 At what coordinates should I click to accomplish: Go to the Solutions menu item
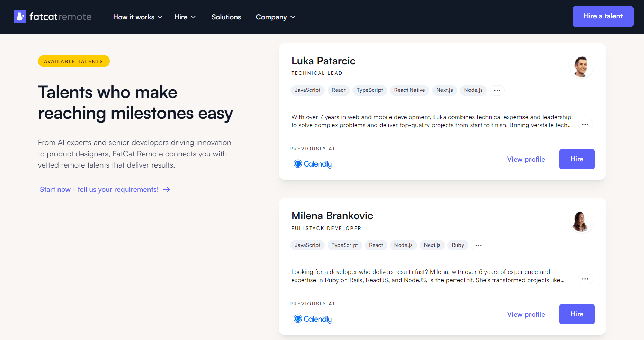[226, 17]
